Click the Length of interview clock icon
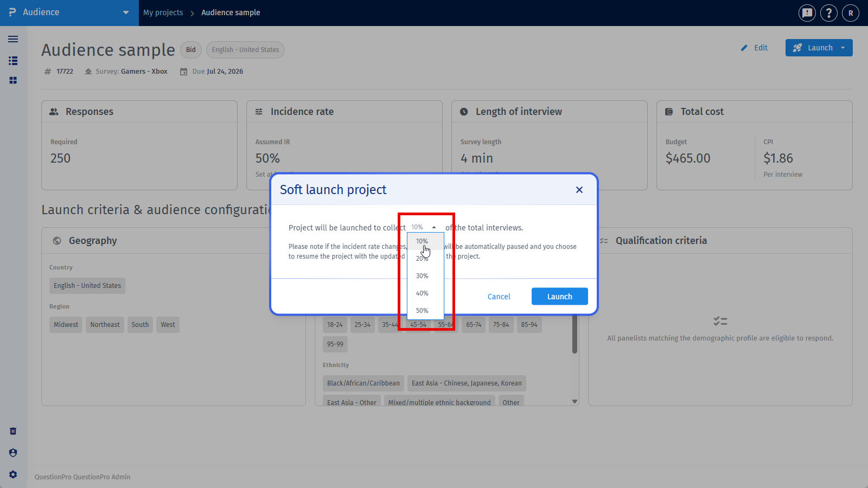 coord(464,112)
